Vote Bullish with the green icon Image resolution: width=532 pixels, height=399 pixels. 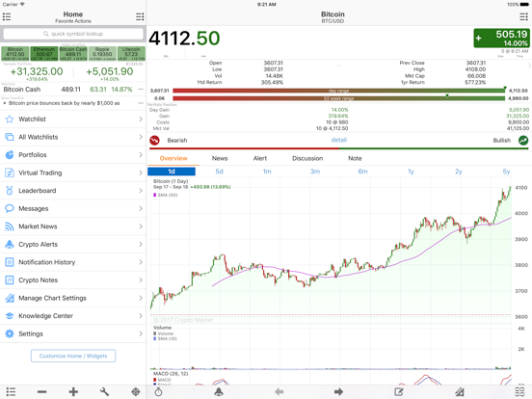click(x=523, y=140)
